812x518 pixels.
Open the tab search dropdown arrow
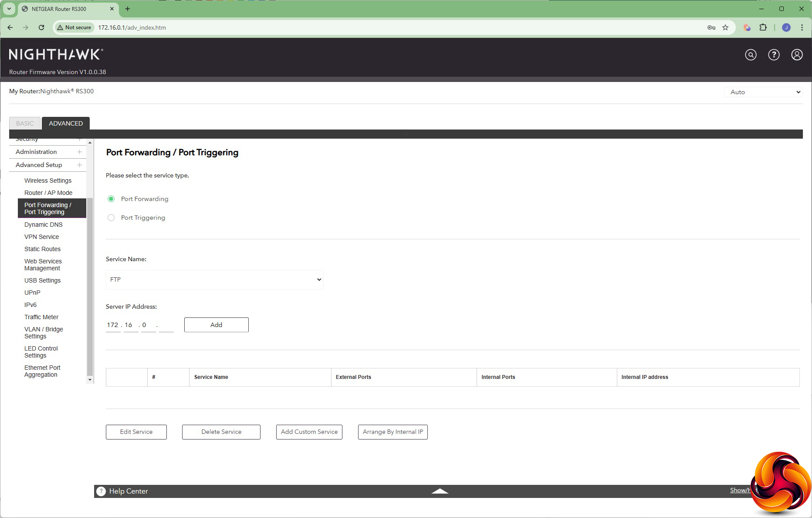pyautogui.click(x=9, y=9)
